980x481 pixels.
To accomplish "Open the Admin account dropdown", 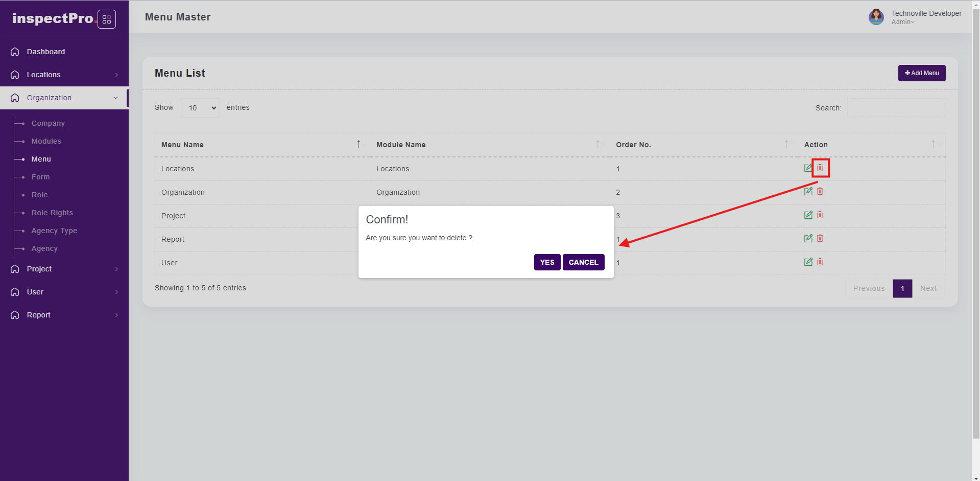I will (x=903, y=22).
